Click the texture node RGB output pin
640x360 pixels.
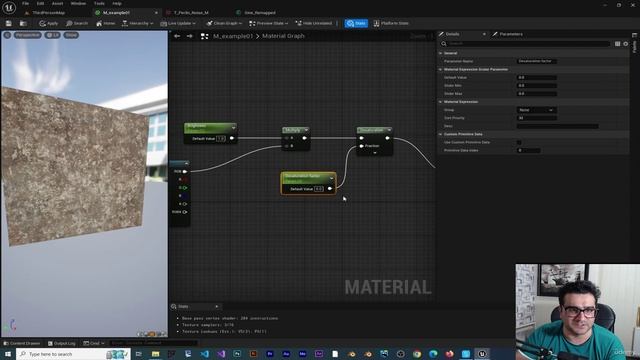tap(185, 171)
